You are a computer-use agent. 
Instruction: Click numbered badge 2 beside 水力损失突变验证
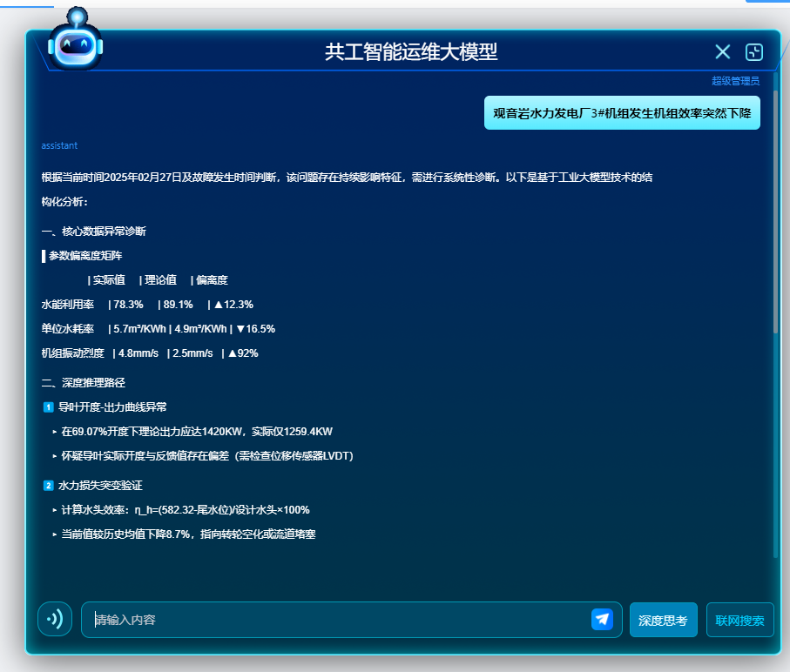pyautogui.click(x=49, y=485)
